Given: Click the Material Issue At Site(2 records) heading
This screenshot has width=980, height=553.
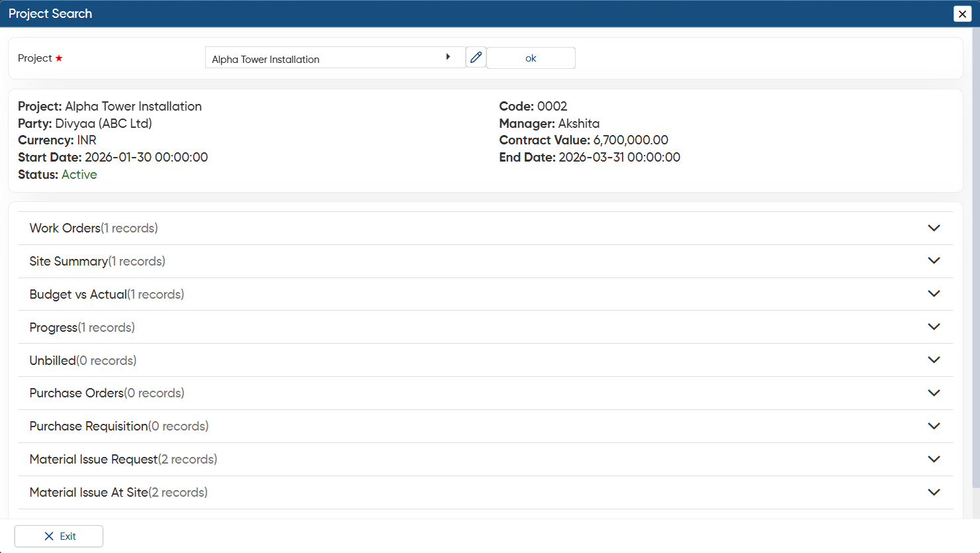Looking at the screenshot, I should point(118,492).
